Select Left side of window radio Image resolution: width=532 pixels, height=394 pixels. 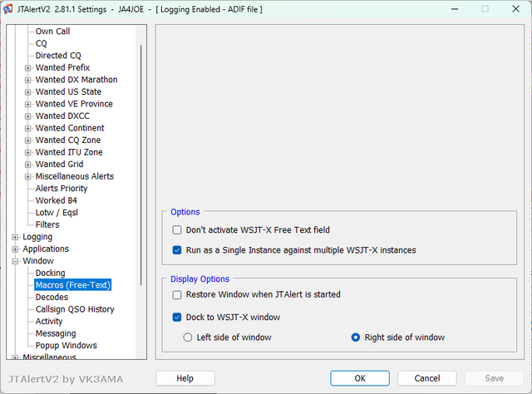click(x=188, y=337)
